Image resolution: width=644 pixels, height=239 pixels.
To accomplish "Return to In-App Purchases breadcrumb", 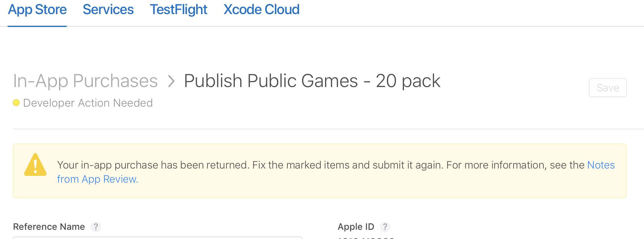I will coord(85,81).
